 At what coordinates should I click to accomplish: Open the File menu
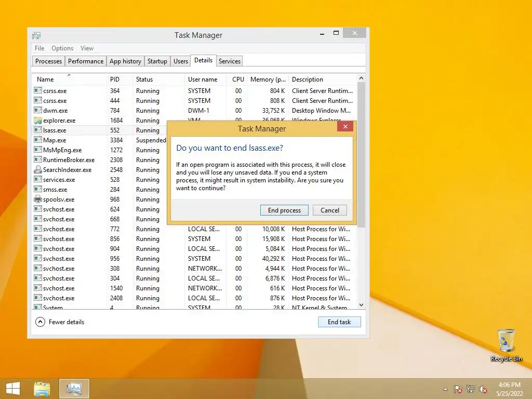[x=39, y=48]
